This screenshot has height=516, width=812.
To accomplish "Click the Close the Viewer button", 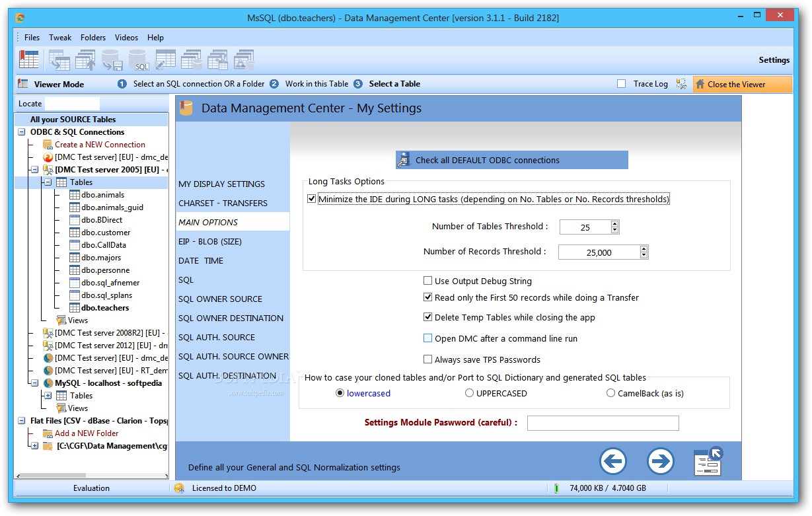I will tap(742, 84).
